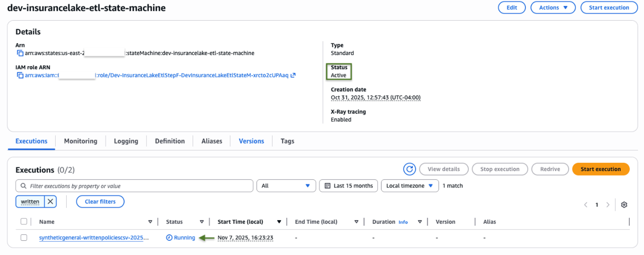Focus the filter executions search field
Image resolution: width=644 pixels, height=255 pixels.
tap(135, 186)
